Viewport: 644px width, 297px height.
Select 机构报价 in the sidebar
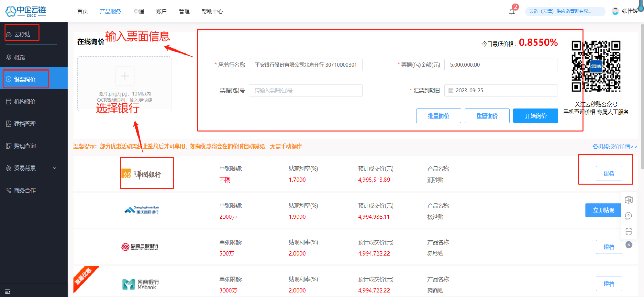tap(25, 102)
